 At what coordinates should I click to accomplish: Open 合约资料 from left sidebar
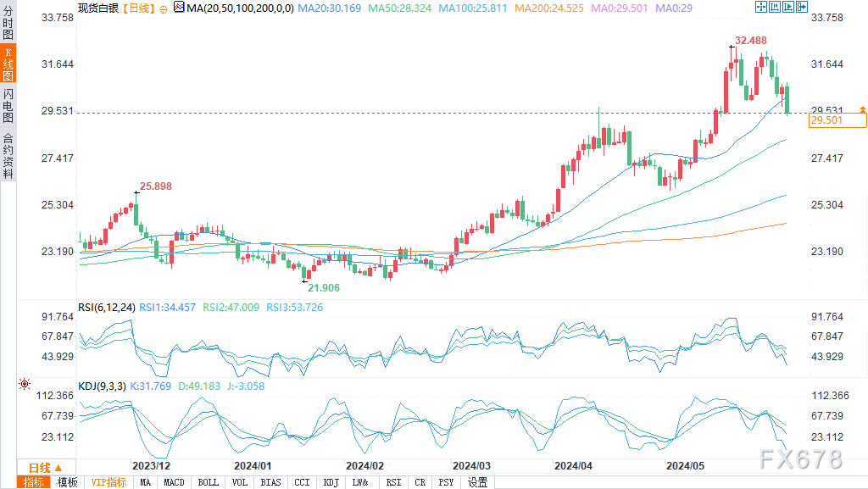(8, 155)
